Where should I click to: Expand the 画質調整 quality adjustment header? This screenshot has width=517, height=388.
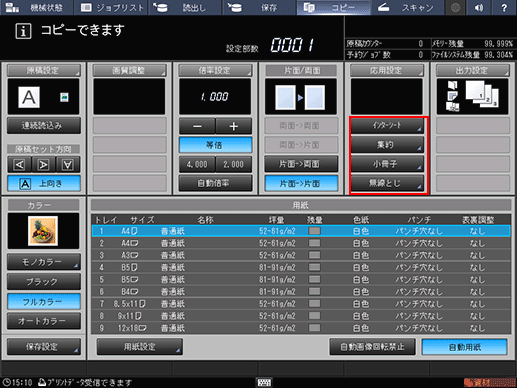[x=129, y=70]
